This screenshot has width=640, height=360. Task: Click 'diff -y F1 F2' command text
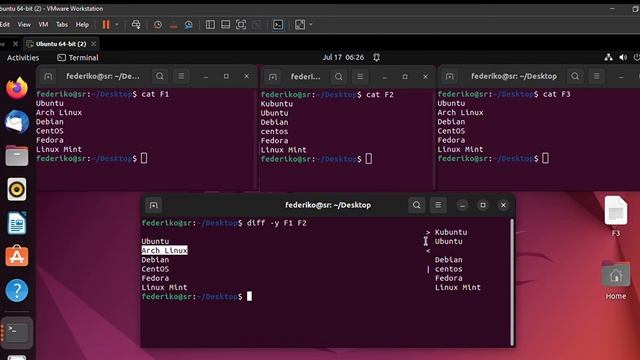(277, 223)
